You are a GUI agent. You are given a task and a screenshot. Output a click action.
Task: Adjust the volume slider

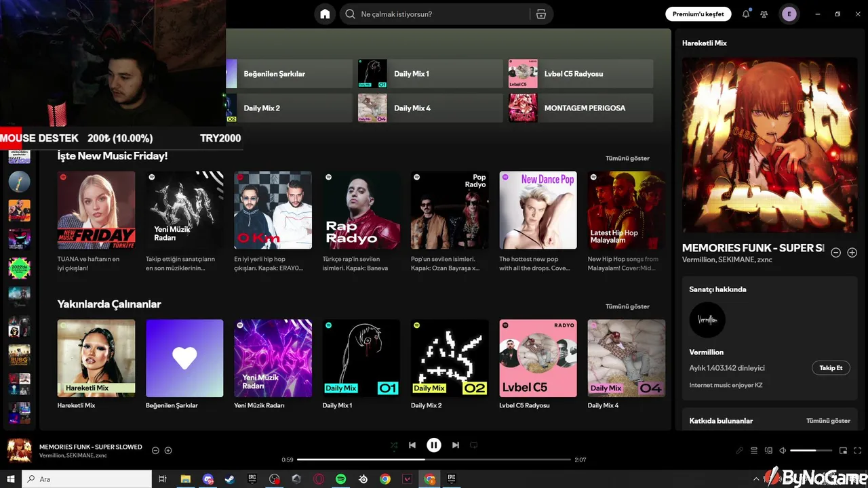(811, 451)
